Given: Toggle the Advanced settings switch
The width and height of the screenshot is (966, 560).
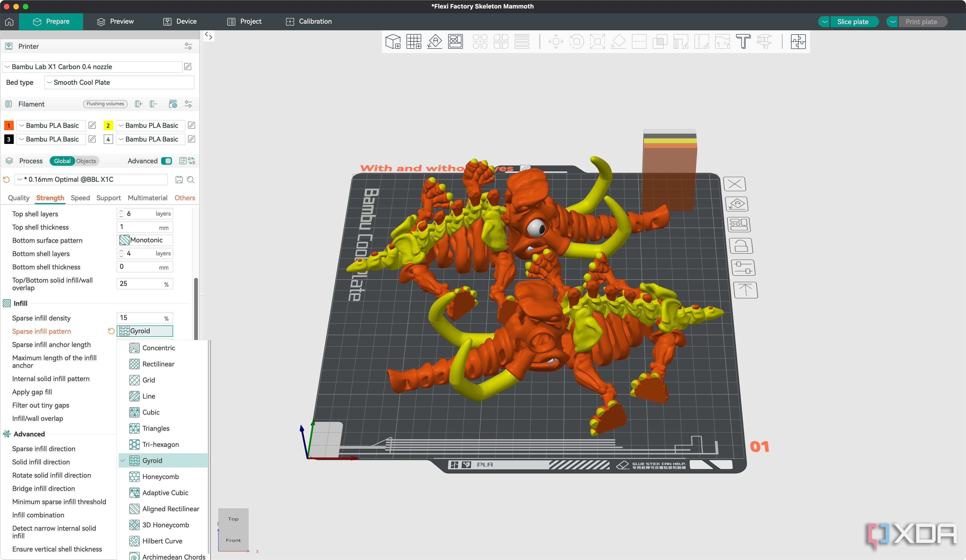Looking at the screenshot, I should click(166, 161).
